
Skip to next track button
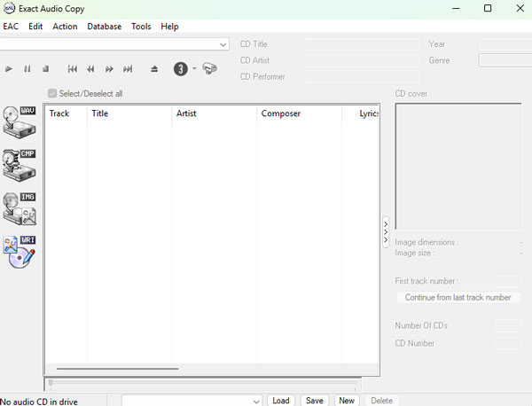pos(128,69)
